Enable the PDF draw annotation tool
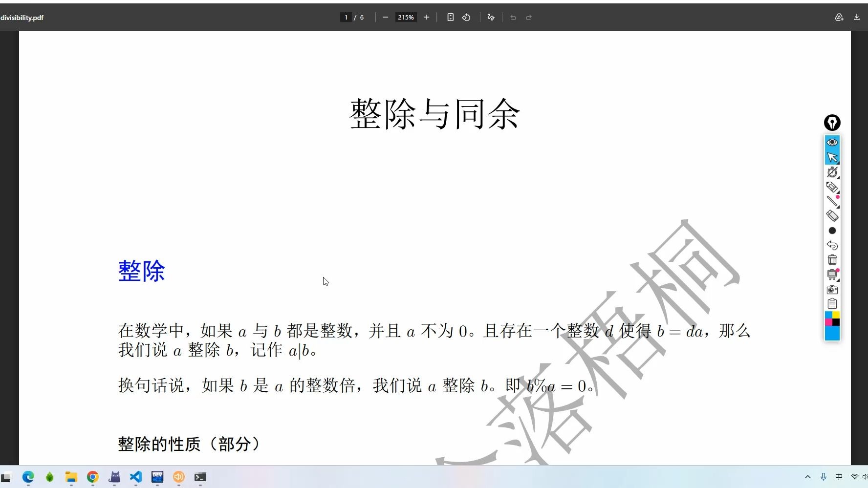Image resolution: width=868 pixels, height=488 pixels. 491,18
